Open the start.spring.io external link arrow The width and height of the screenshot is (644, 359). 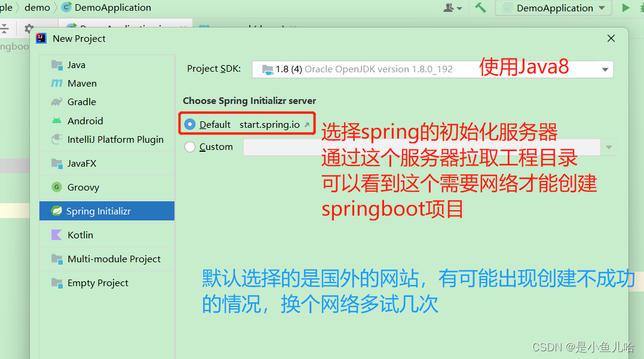click(x=307, y=124)
